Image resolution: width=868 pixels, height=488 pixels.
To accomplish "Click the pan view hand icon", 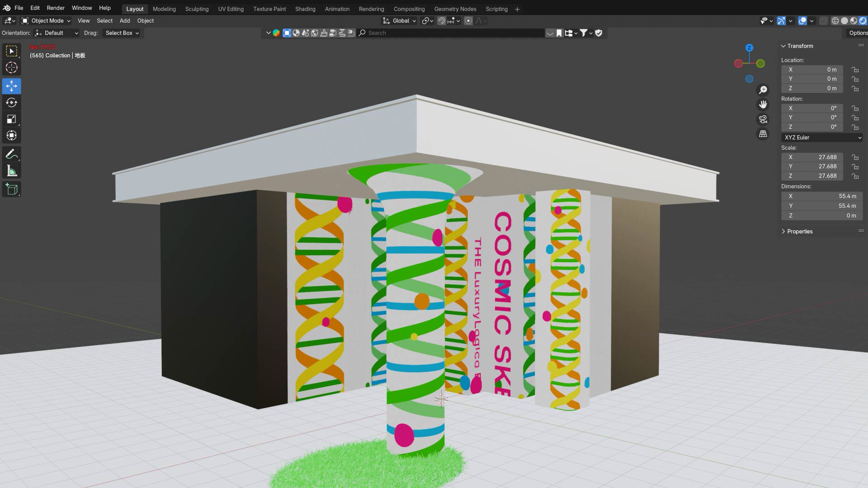I will (763, 104).
